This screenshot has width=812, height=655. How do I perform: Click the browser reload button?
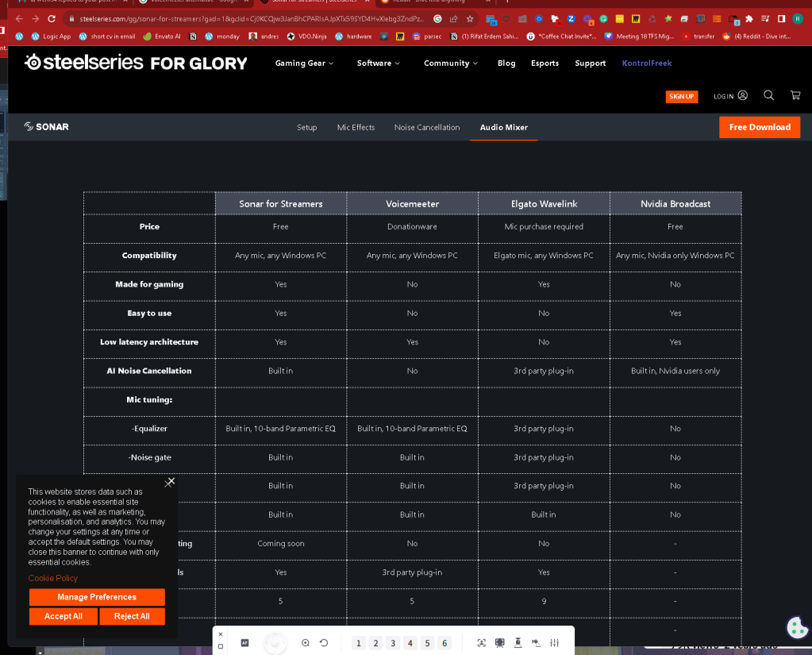[52, 18]
